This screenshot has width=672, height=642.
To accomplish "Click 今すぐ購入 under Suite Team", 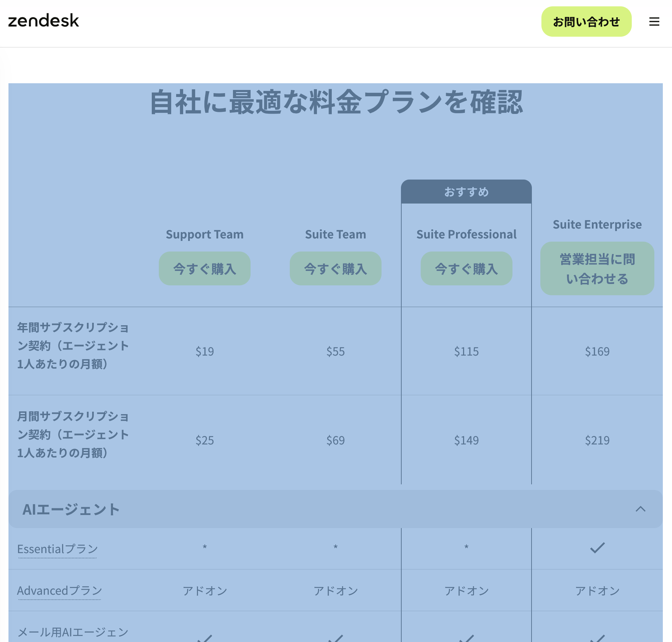I will point(335,269).
